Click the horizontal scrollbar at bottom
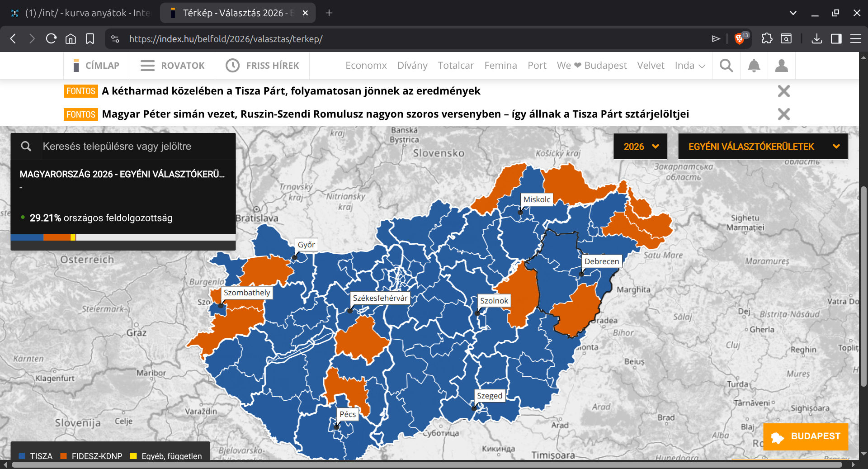The height and width of the screenshot is (469, 868). tap(427, 464)
